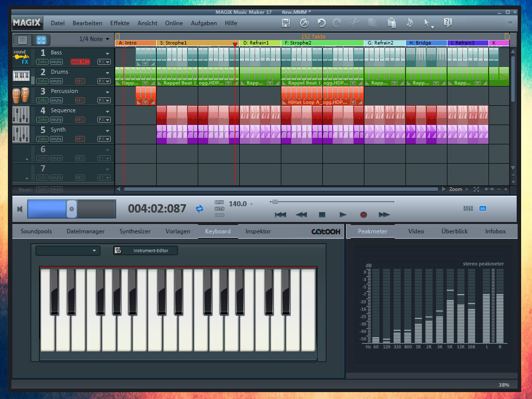Arm REC on the Sequence track

pos(80,120)
